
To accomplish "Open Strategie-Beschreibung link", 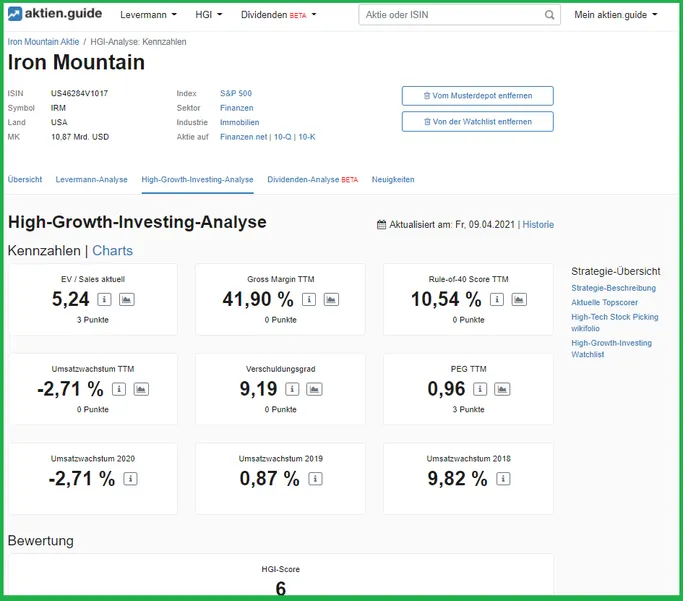I will coord(613,288).
